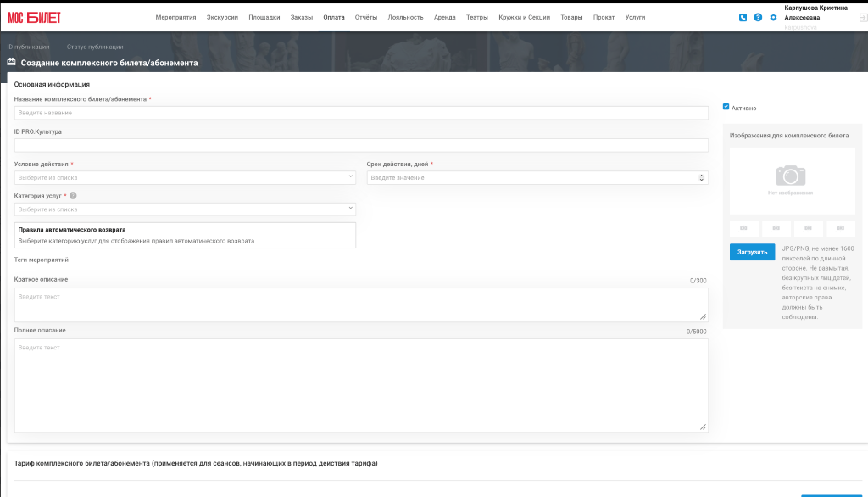The height and width of the screenshot is (497, 868).
Task: Open the Кружки и Секции menu
Action: pos(524,17)
